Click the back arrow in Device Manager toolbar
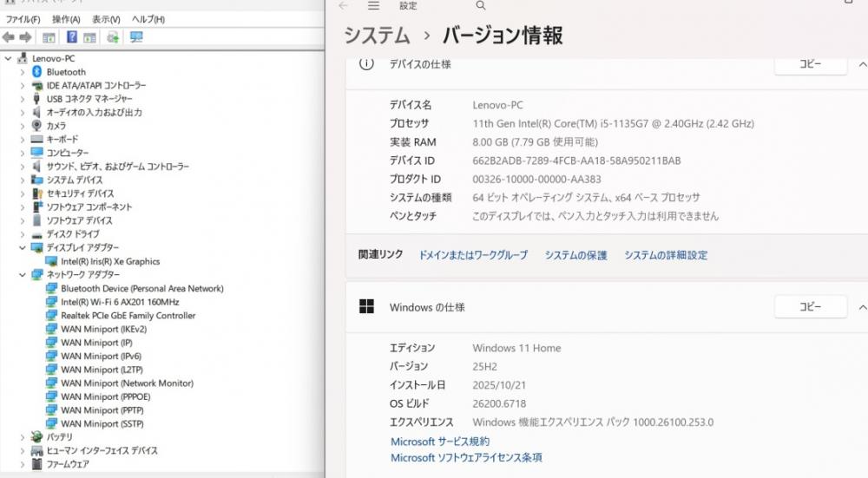The height and width of the screenshot is (478, 868). 9,37
